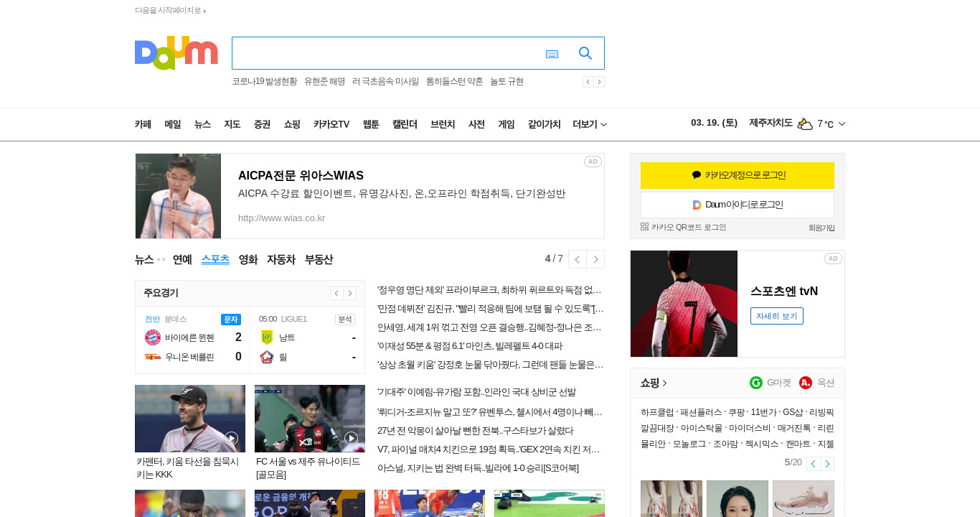Click trending keyword 놀토 규현
The height and width of the screenshot is (517, 980).
click(x=507, y=82)
